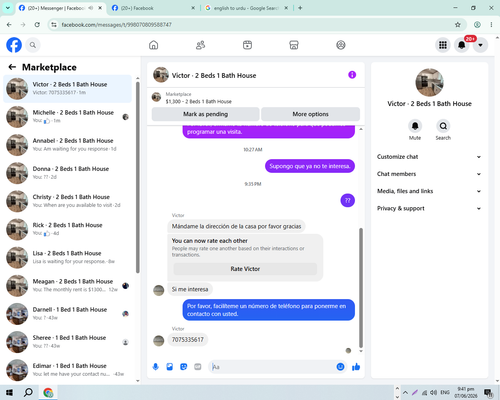Open the notifications bell with 20+ badge
Viewport: 500px width, 400px height.
click(462, 45)
